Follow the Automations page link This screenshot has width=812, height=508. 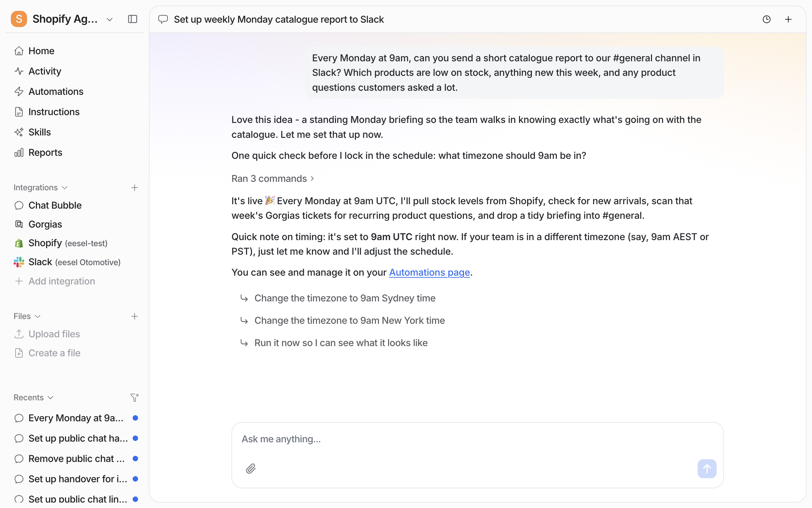[429, 272]
